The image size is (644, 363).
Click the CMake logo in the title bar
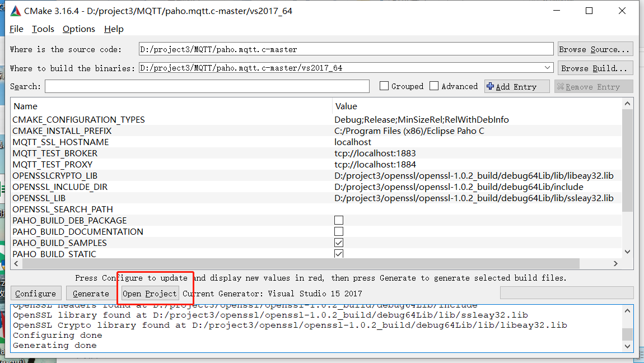[x=16, y=10]
